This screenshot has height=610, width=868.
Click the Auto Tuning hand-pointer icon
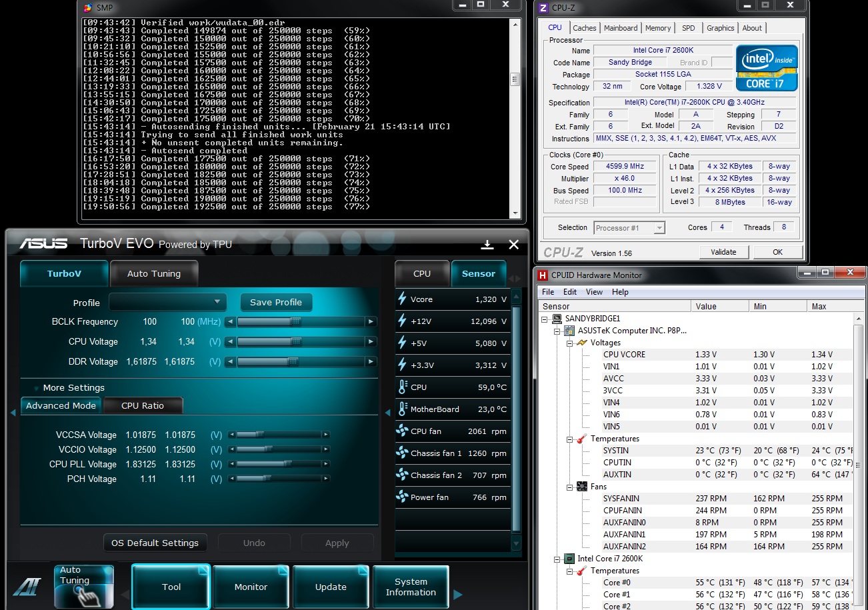point(84,587)
